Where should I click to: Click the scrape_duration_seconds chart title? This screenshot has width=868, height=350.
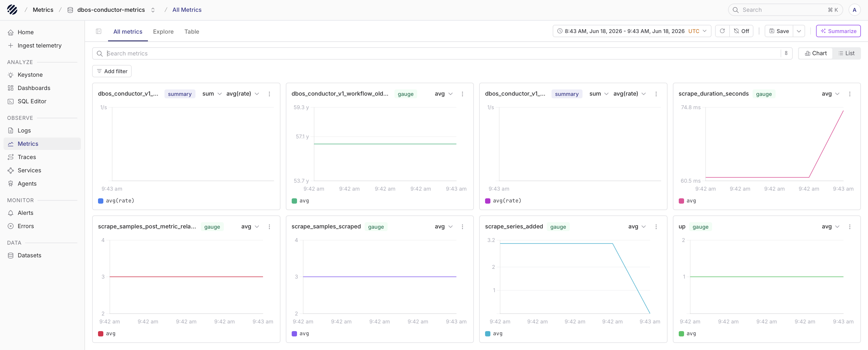[x=713, y=94]
